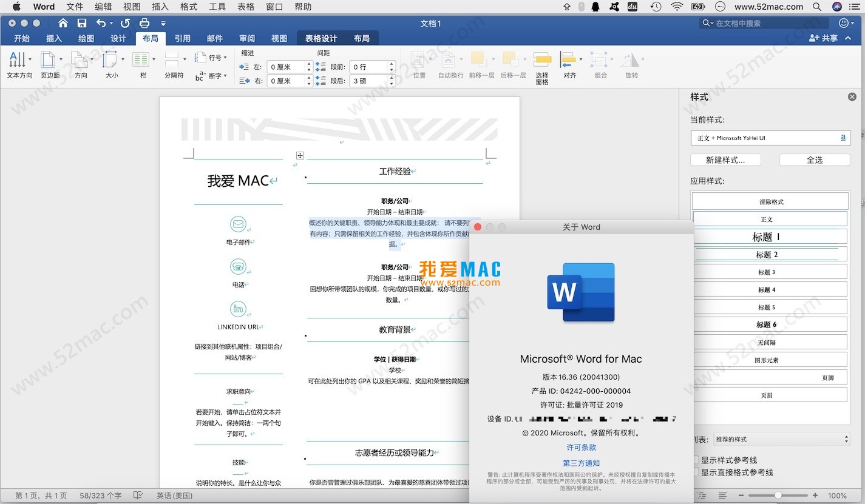Click the 在文档中搜索 search field
The image size is (865, 504).
point(763,23)
